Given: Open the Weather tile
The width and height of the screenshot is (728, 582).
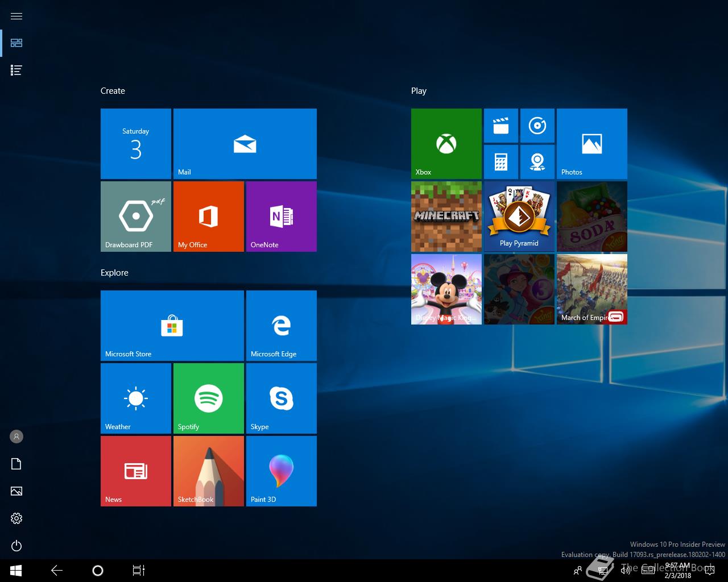Looking at the screenshot, I should tap(136, 398).
